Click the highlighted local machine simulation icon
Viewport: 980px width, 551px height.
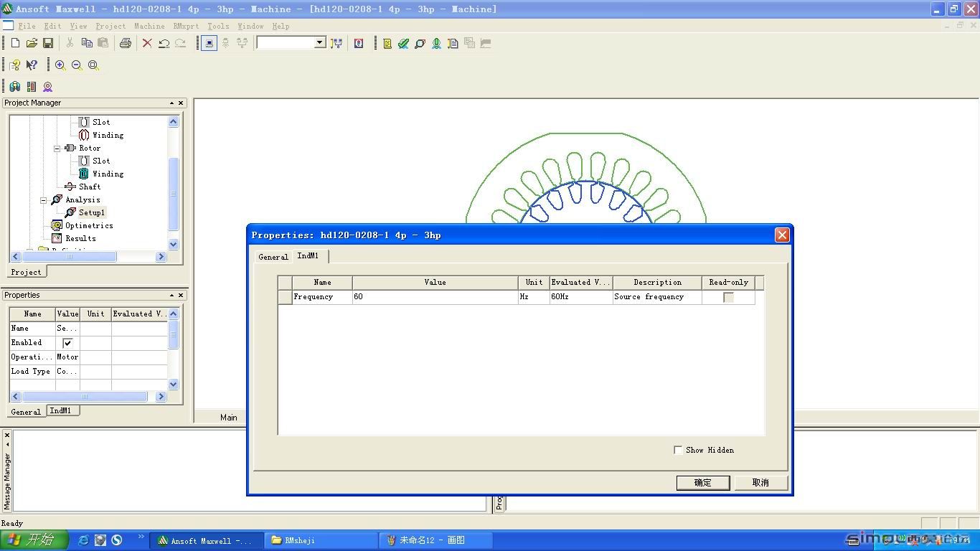(x=209, y=43)
